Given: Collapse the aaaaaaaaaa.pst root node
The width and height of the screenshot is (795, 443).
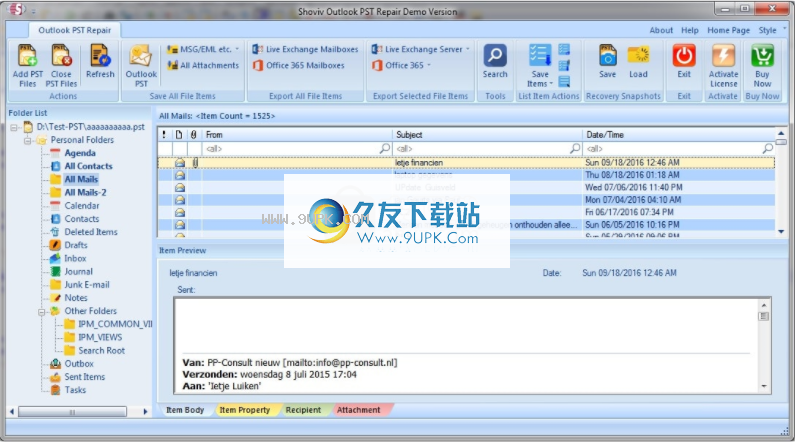Looking at the screenshot, I should (x=14, y=127).
